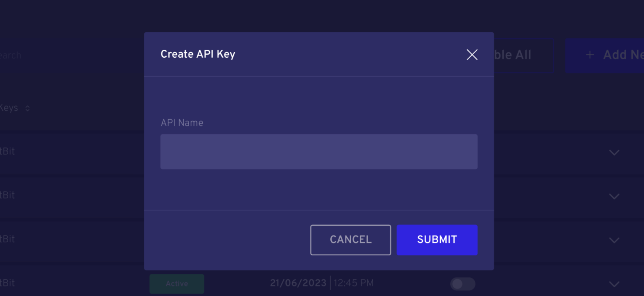Close the Create API Key dialog
Viewport: 644px width, 296px height.
click(x=472, y=55)
